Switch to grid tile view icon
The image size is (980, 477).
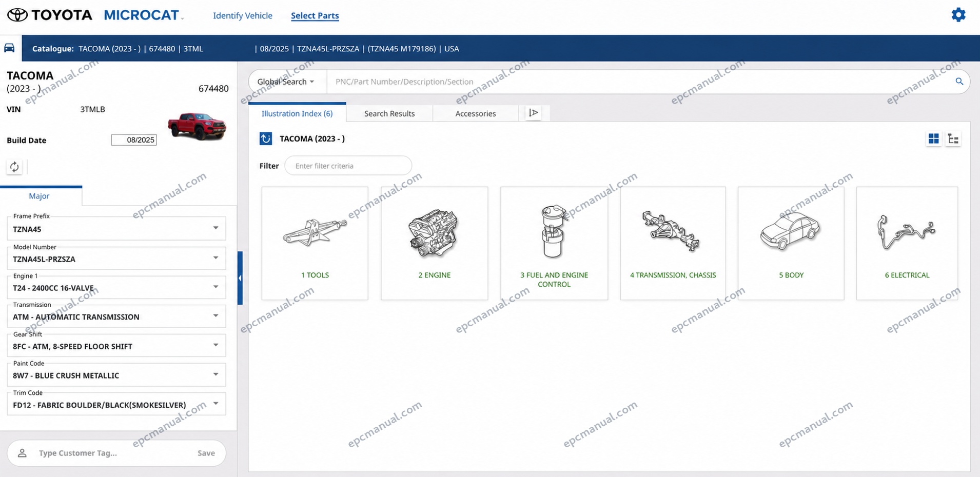(x=934, y=138)
